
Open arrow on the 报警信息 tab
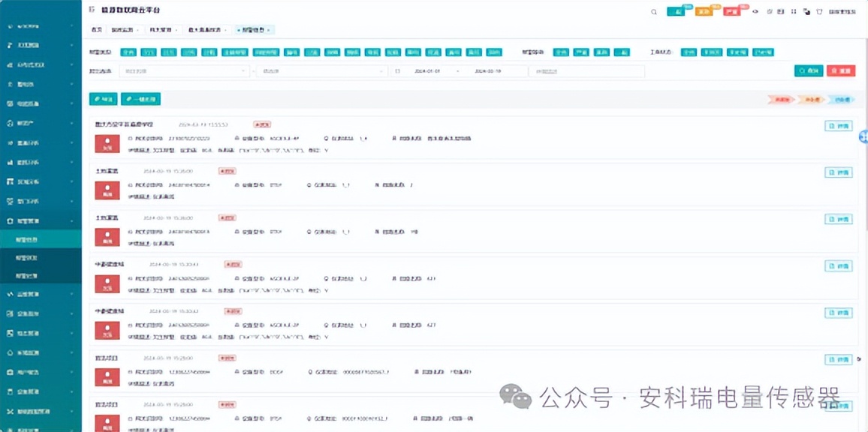(270, 30)
